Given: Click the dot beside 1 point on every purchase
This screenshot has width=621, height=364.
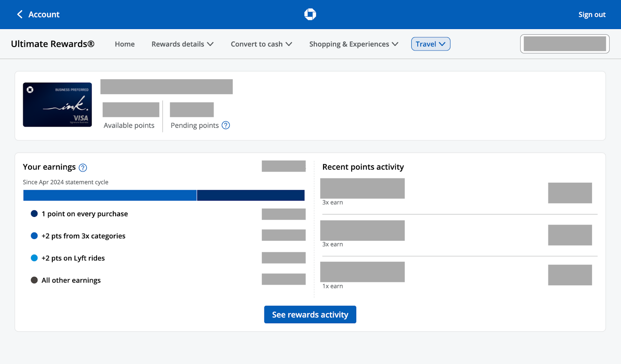Looking at the screenshot, I should click(x=34, y=214).
